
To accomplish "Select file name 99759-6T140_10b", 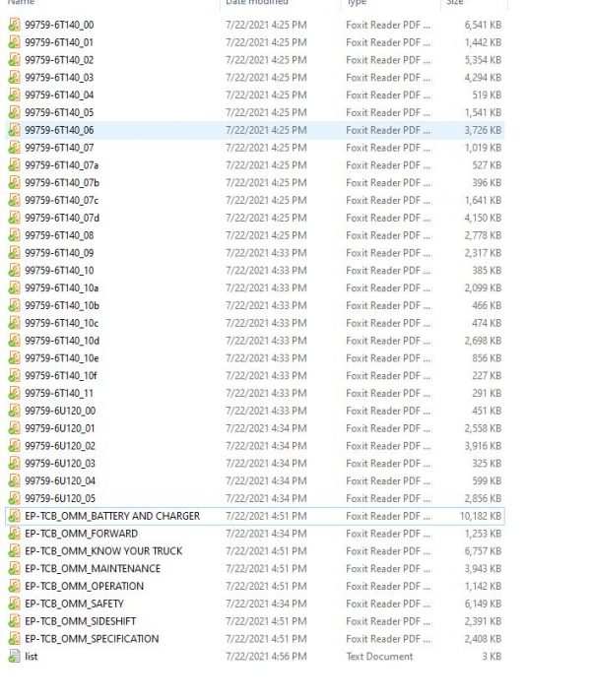I will [62, 305].
